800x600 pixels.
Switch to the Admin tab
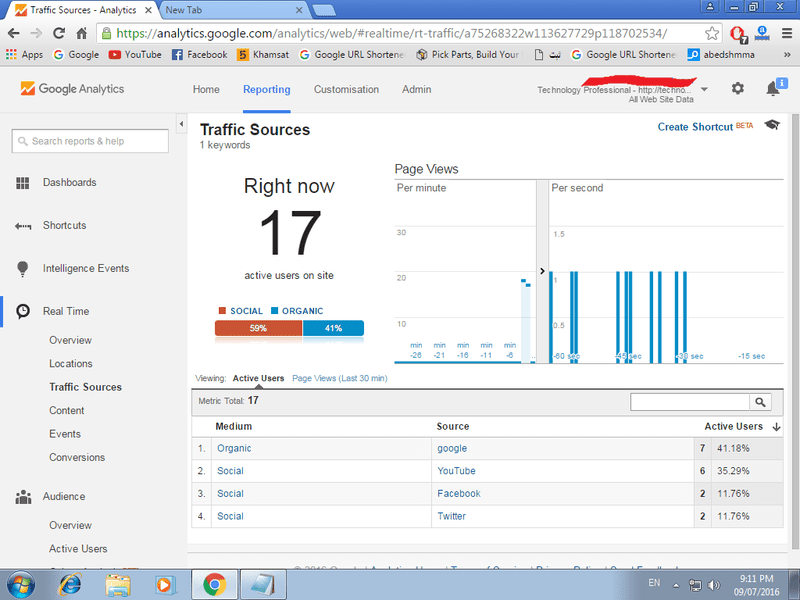417,89
